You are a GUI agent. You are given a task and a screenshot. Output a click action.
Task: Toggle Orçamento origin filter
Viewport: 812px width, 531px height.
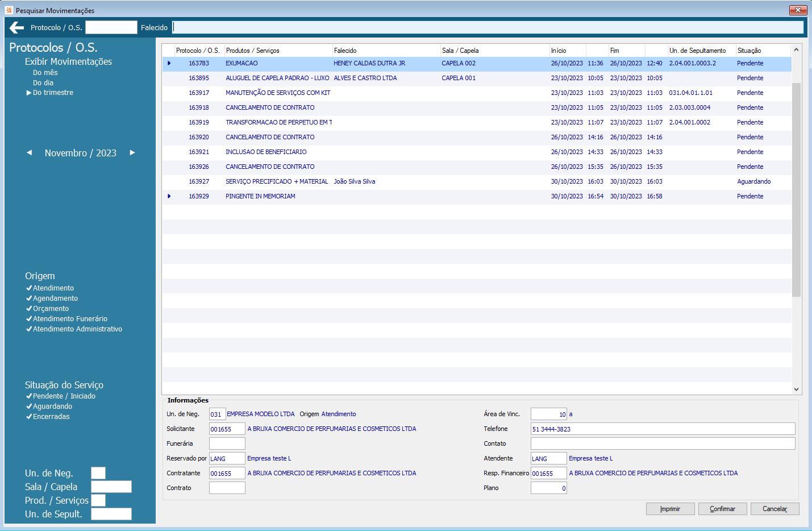47,309
